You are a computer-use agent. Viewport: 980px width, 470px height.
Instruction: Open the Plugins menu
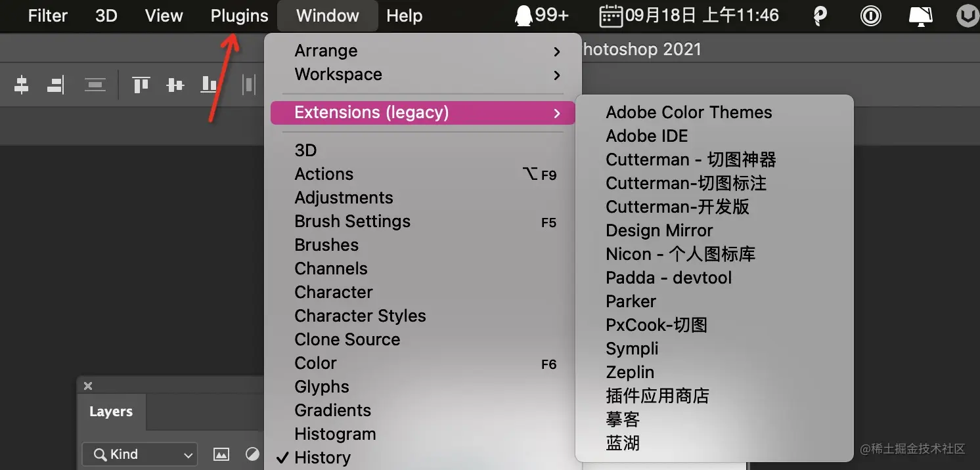tap(239, 16)
